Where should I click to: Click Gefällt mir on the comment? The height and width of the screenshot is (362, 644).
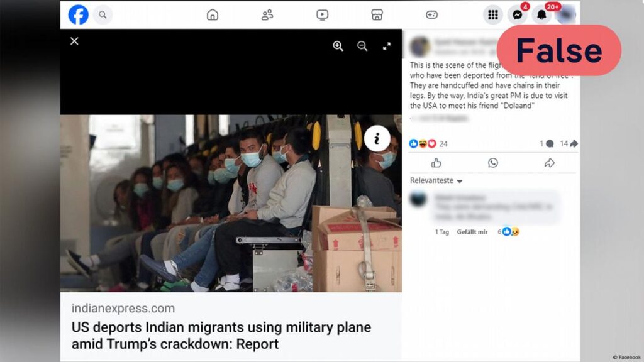click(x=472, y=232)
